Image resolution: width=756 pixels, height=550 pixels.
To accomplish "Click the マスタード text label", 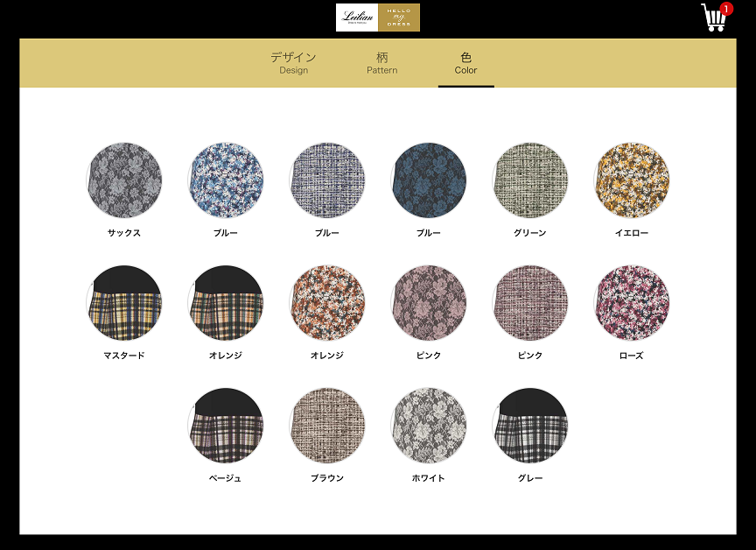I will tap(124, 356).
